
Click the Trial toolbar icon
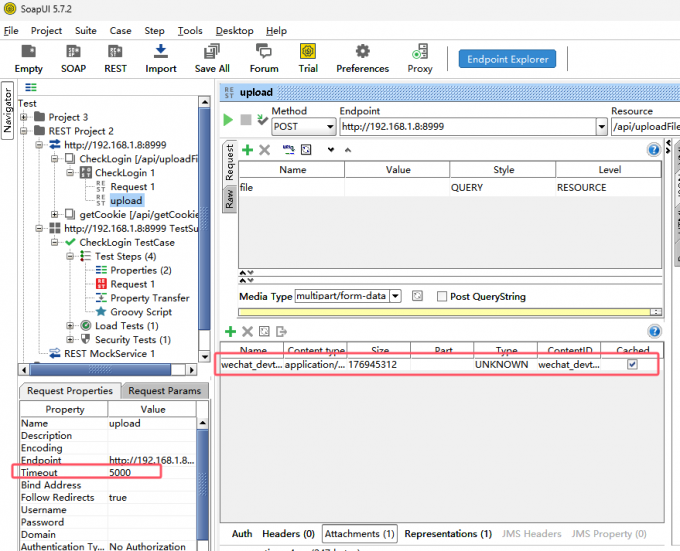[308, 59]
